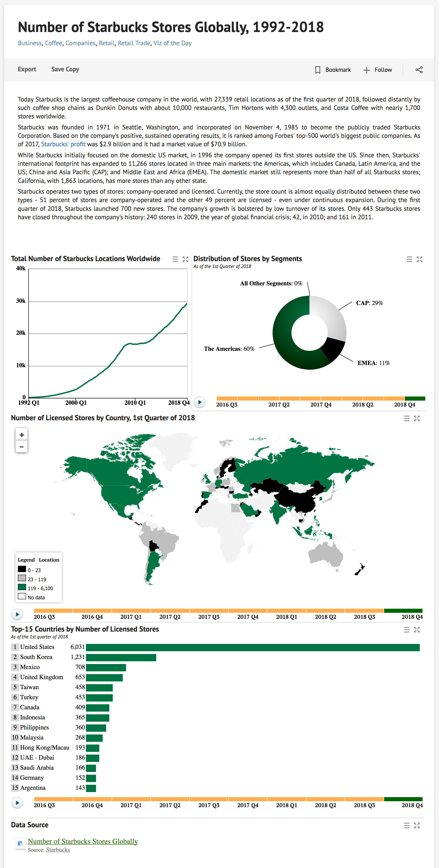Click the United States bar in ranking

pyautogui.click(x=253, y=648)
